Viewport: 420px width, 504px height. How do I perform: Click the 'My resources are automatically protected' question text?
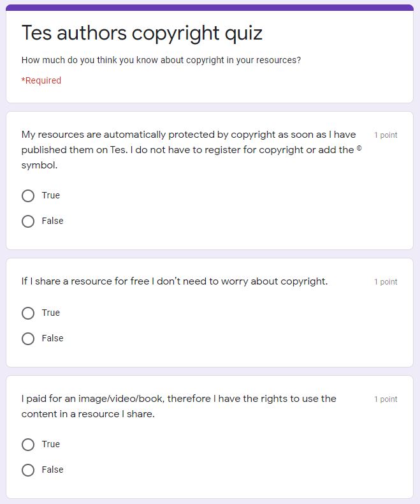tap(192, 150)
